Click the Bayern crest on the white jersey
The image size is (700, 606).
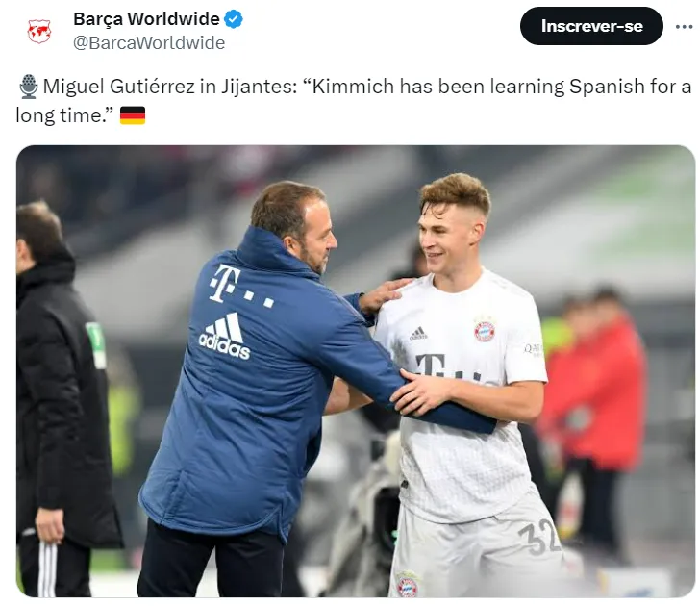(485, 331)
